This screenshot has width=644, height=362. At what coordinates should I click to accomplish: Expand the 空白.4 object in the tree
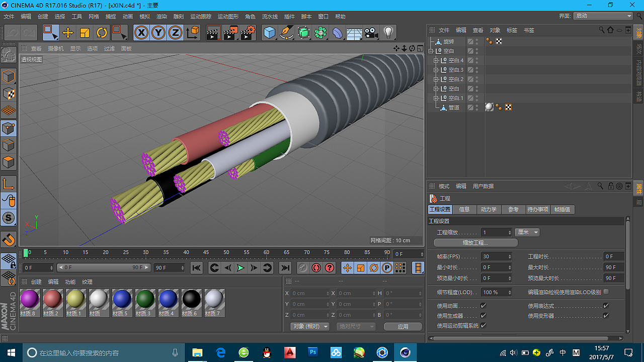(x=436, y=60)
